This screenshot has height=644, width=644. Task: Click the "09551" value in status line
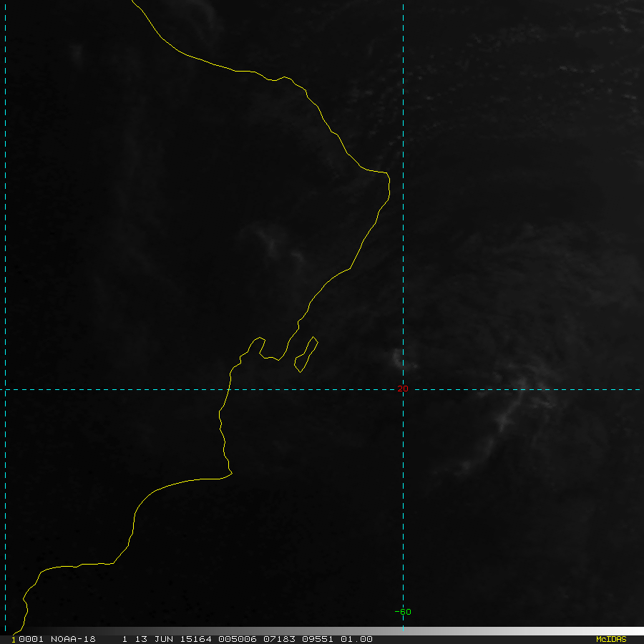(318, 639)
